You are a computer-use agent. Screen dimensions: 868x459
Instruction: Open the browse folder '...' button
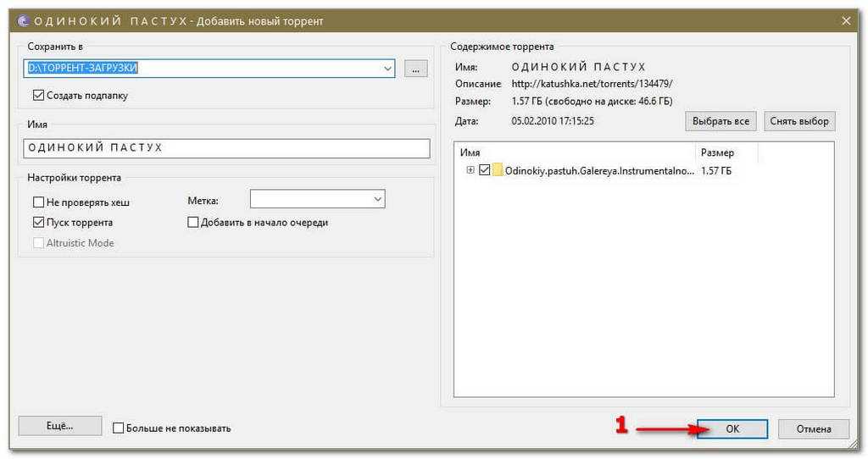coord(415,69)
